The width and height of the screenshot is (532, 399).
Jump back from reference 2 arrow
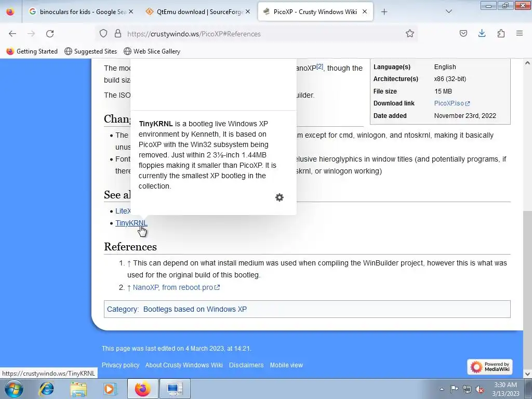pos(129,287)
